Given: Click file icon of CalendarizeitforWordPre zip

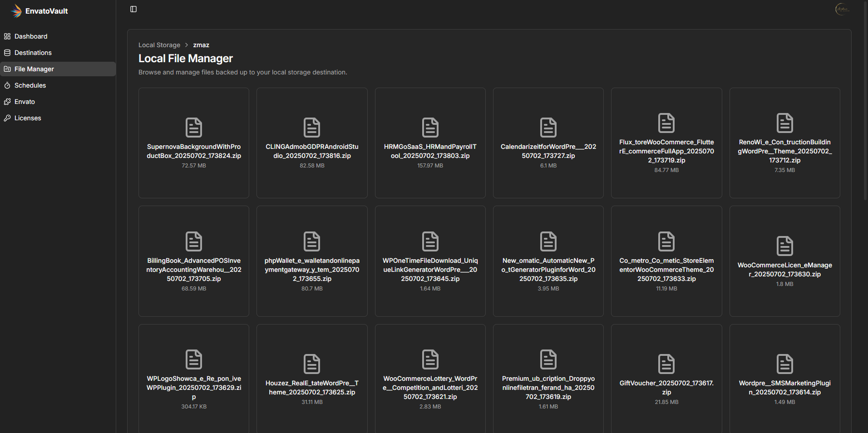Looking at the screenshot, I should (x=548, y=128).
